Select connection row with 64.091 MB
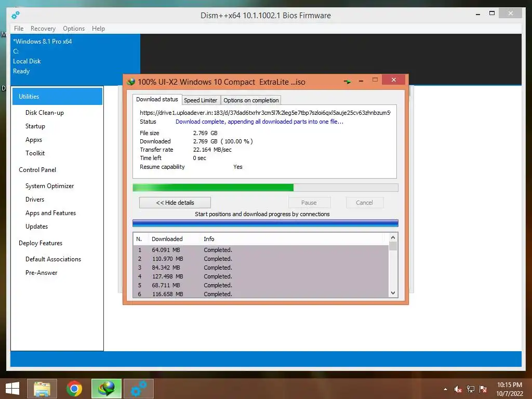The image size is (532, 399). [x=261, y=250]
